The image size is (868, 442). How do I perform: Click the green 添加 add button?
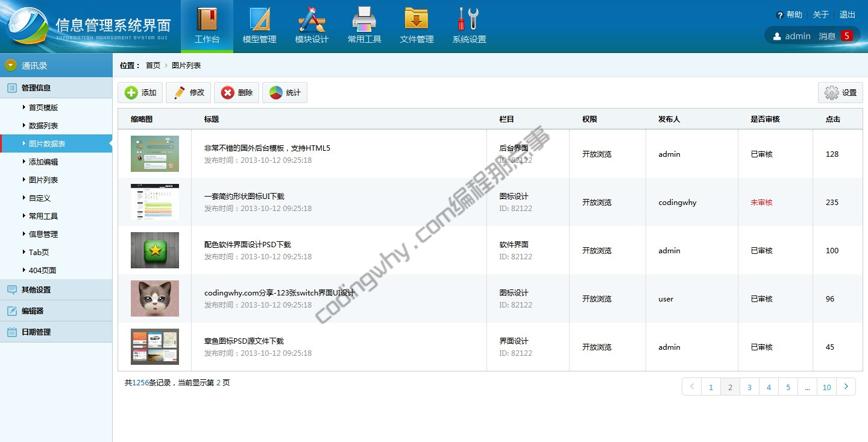click(140, 93)
